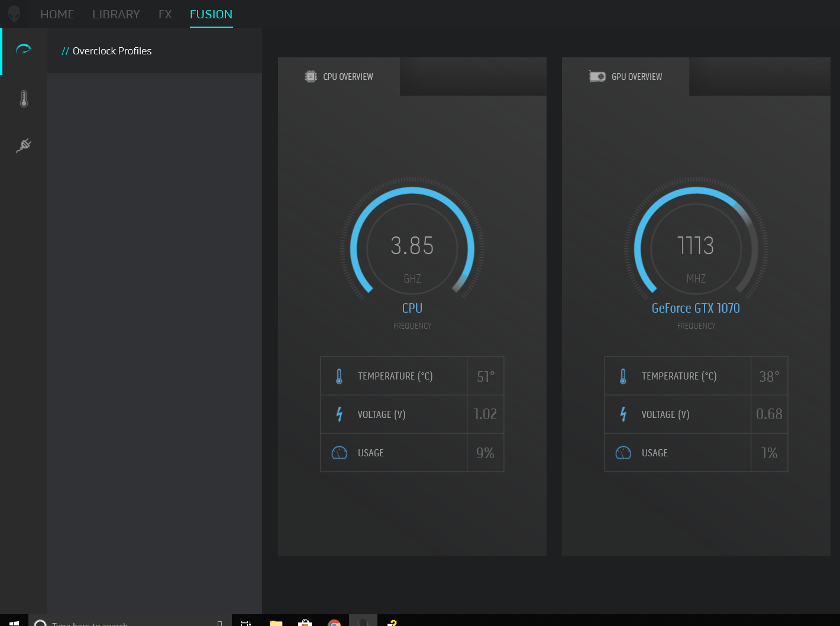Click the CPU chip icon on CPU Overview
This screenshot has height=626, width=840.
click(310, 76)
